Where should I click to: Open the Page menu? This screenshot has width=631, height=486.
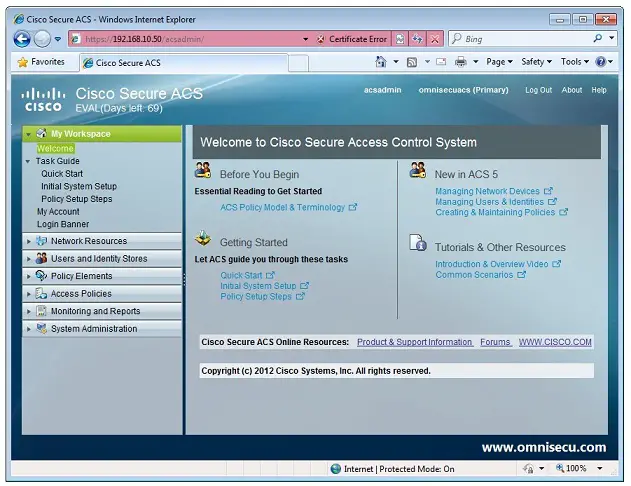(x=499, y=62)
